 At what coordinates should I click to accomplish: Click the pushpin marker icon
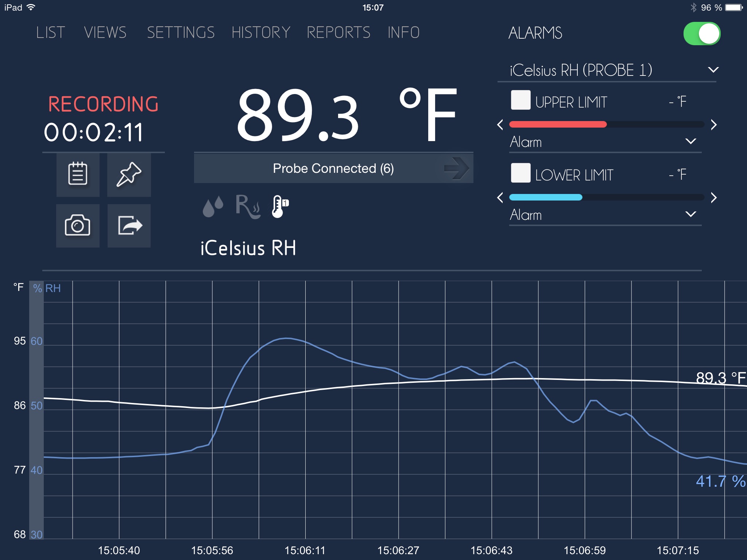tap(129, 174)
